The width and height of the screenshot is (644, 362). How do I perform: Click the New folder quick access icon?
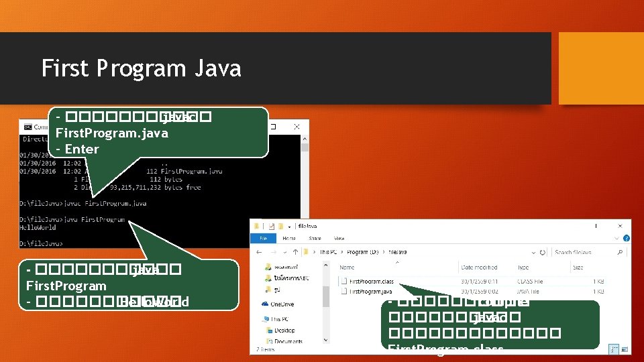(x=281, y=226)
